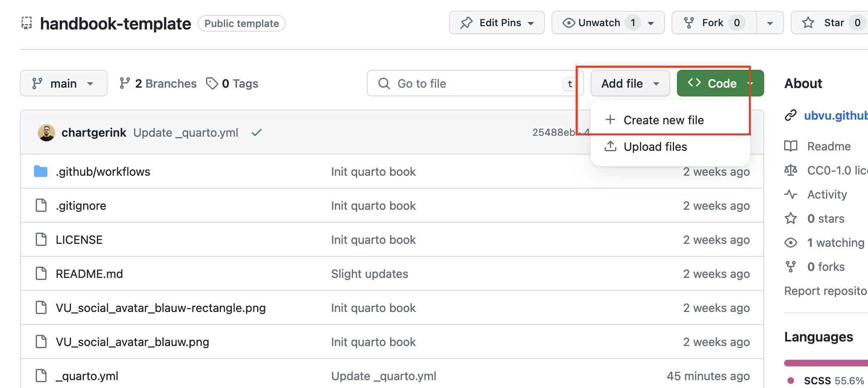Open the main branch selector dropdown

[64, 83]
